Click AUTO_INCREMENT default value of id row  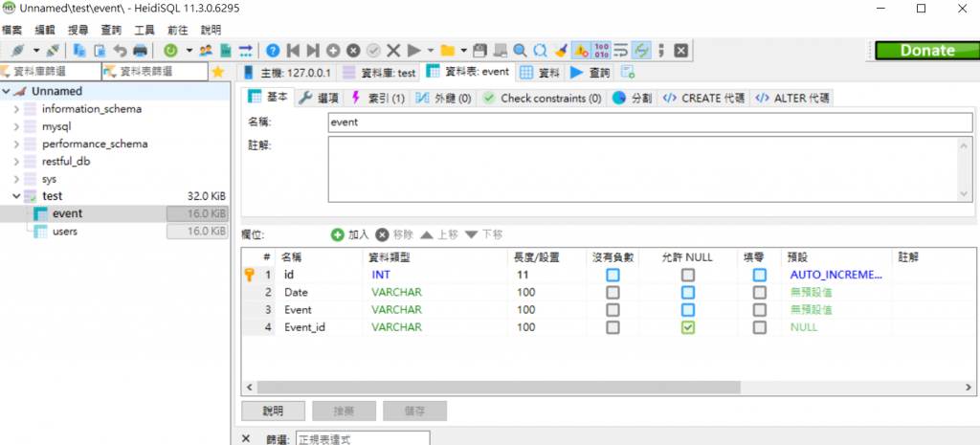click(836, 275)
